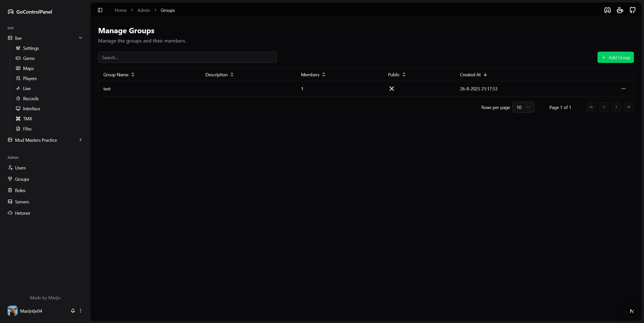Open Roles in the Admin menu
Viewport: 644px width, 323px height.
tap(20, 191)
